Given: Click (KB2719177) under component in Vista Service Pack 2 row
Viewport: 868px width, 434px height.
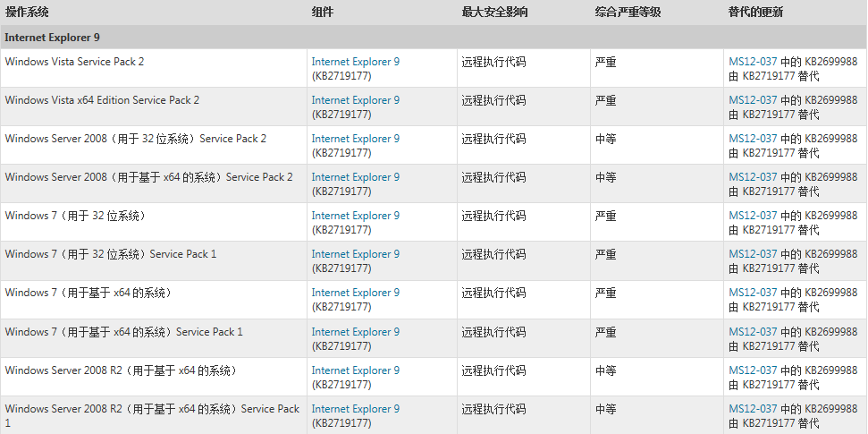Looking at the screenshot, I should [x=341, y=76].
